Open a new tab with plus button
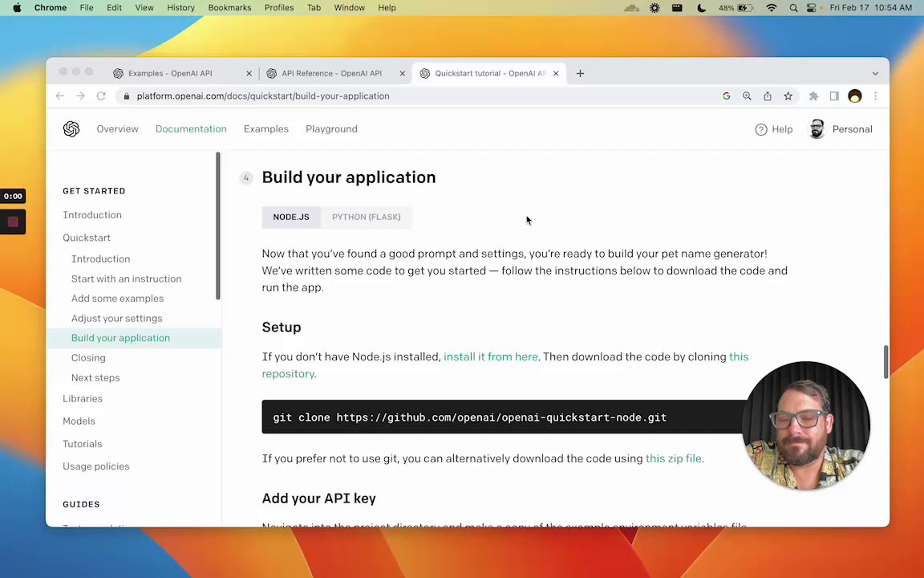The height and width of the screenshot is (578, 924). pos(580,73)
